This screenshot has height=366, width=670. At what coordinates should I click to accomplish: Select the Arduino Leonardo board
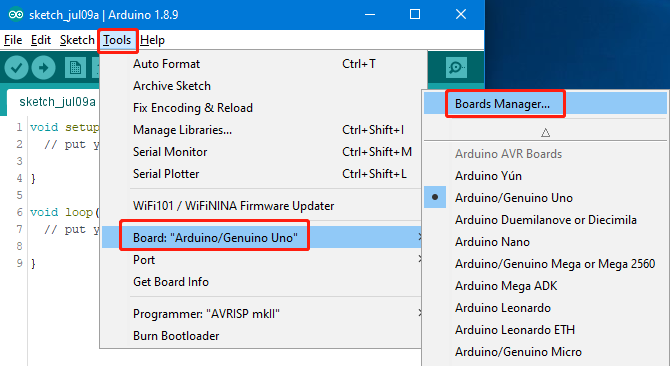pos(545,308)
